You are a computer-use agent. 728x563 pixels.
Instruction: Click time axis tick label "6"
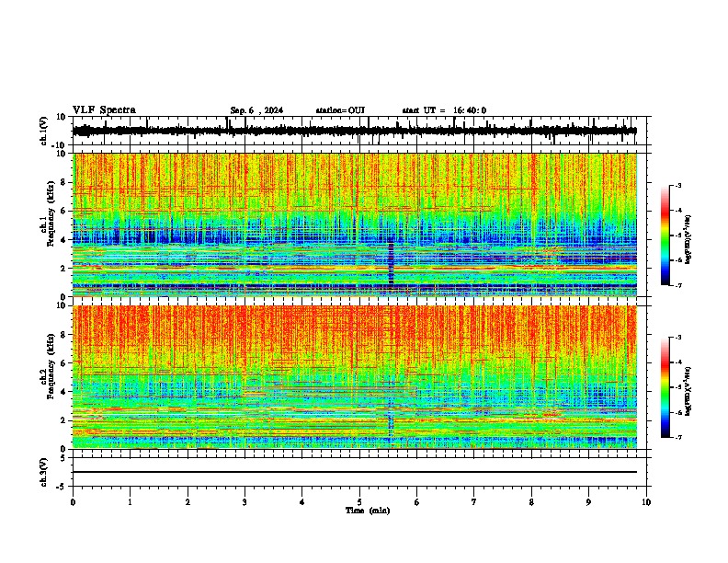coord(417,502)
